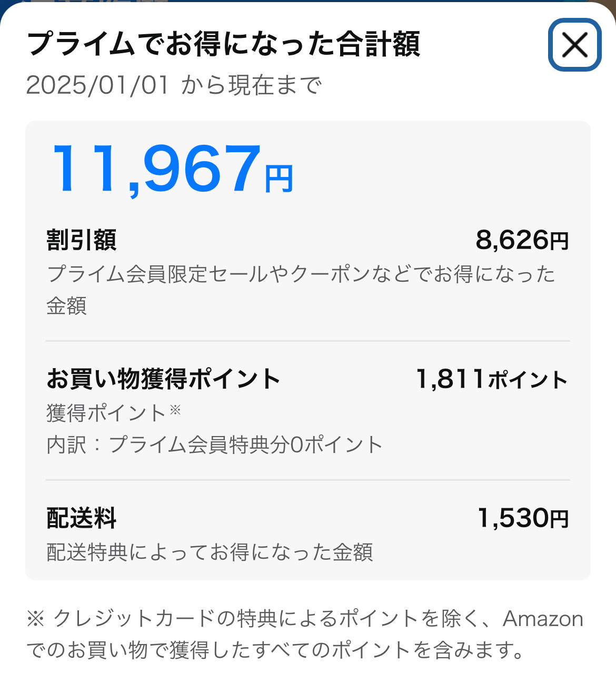This screenshot has height=683, width=616.
Task: Close the Prime savings summary dialog
Action: [574, 45]
